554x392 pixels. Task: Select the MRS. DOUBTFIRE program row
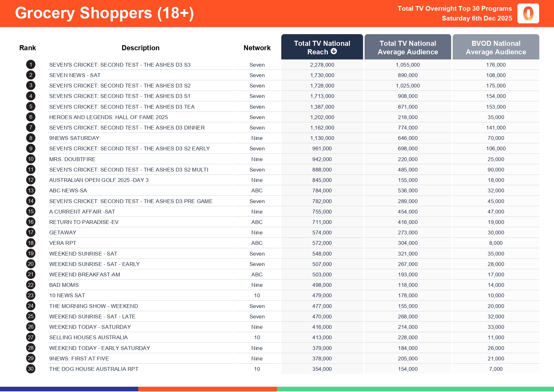72,159
